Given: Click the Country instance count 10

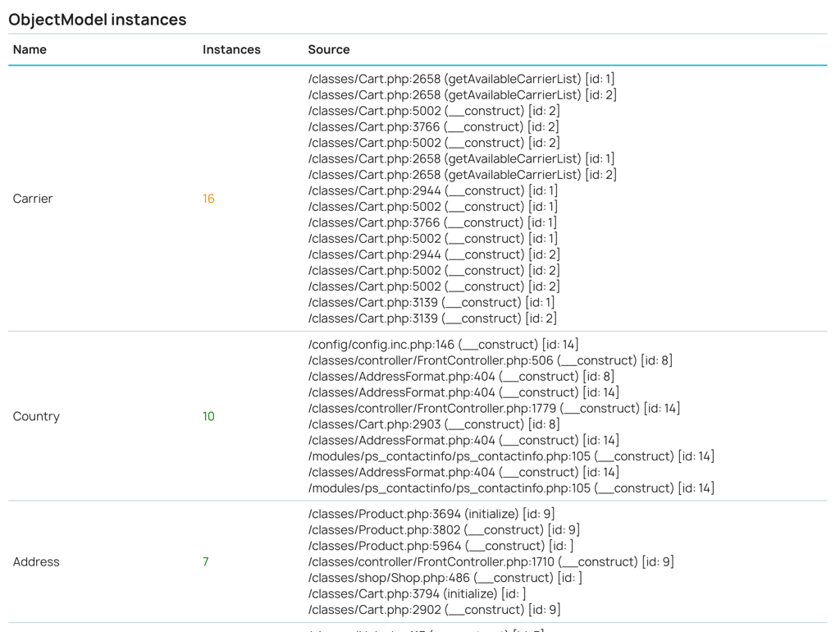Looking at the screenshot, I should pos(208,416).
